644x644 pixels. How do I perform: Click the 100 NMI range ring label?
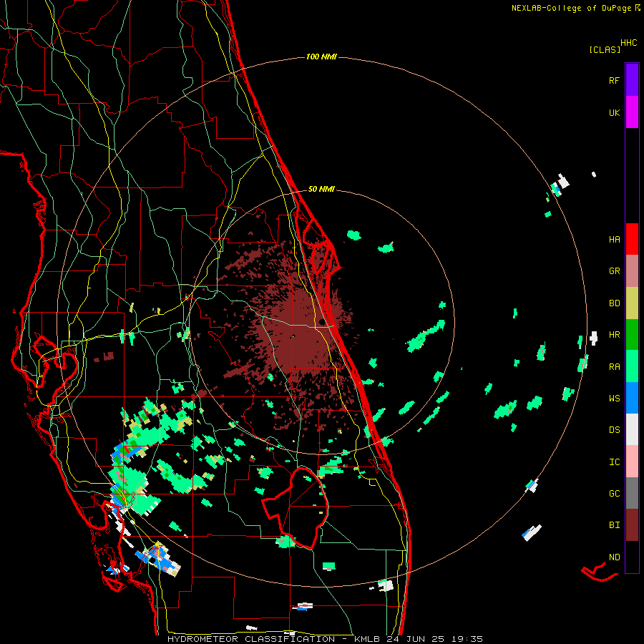[321, 57]
